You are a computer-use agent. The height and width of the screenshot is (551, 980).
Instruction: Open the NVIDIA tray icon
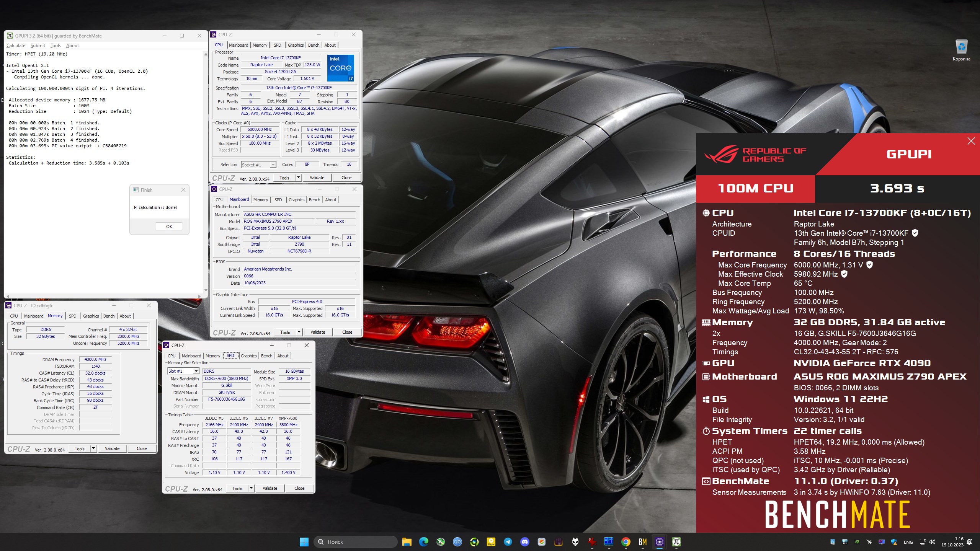click(x=857, y=542)
